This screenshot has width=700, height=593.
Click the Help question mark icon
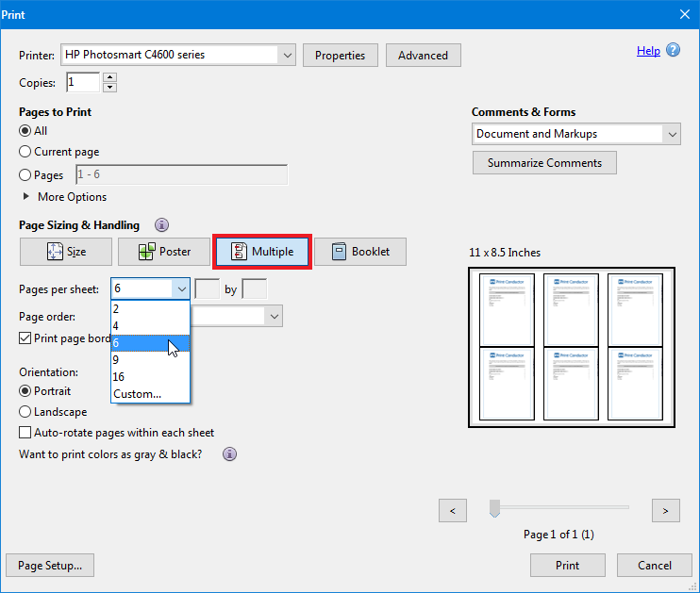tap(673, 51)
